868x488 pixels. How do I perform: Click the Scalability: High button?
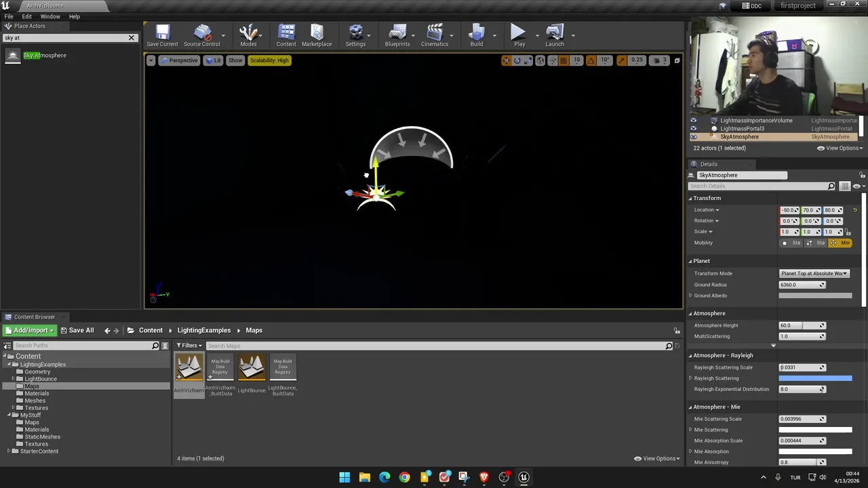[269, 60]
